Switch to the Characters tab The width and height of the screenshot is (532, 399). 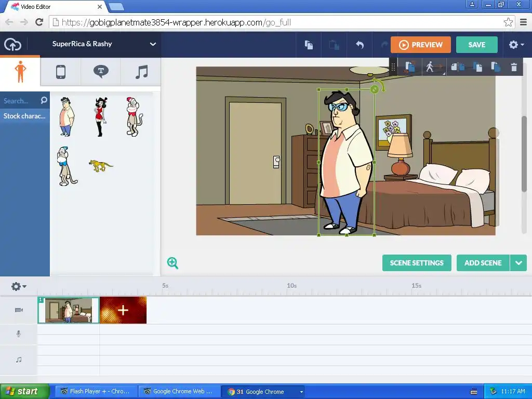click(x=20, y=71)
